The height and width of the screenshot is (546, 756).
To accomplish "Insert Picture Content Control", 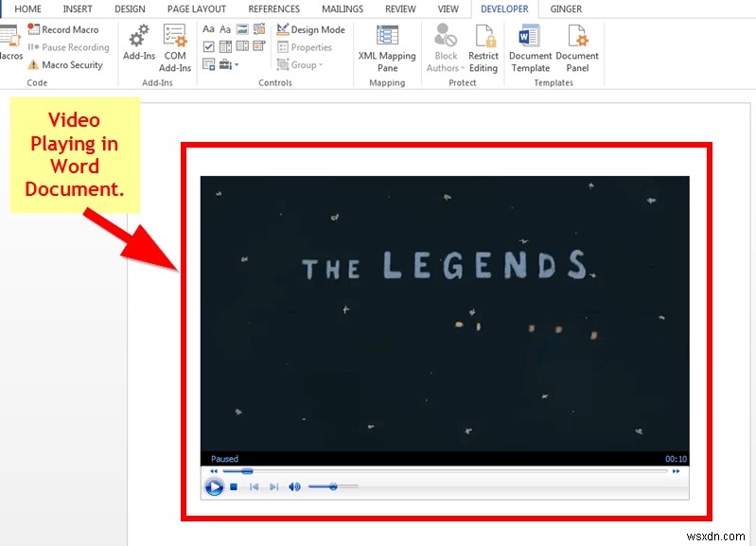I will coord(242,29).
